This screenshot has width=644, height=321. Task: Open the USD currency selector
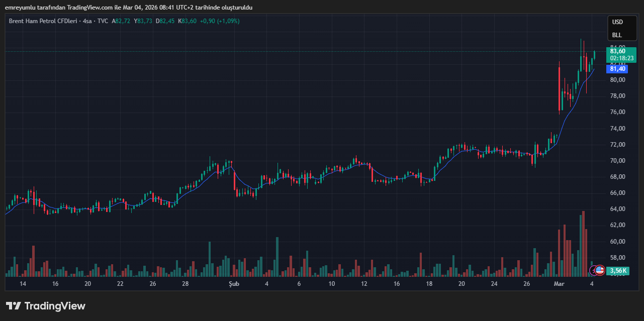pyautogui.click(x=617, y=22)
